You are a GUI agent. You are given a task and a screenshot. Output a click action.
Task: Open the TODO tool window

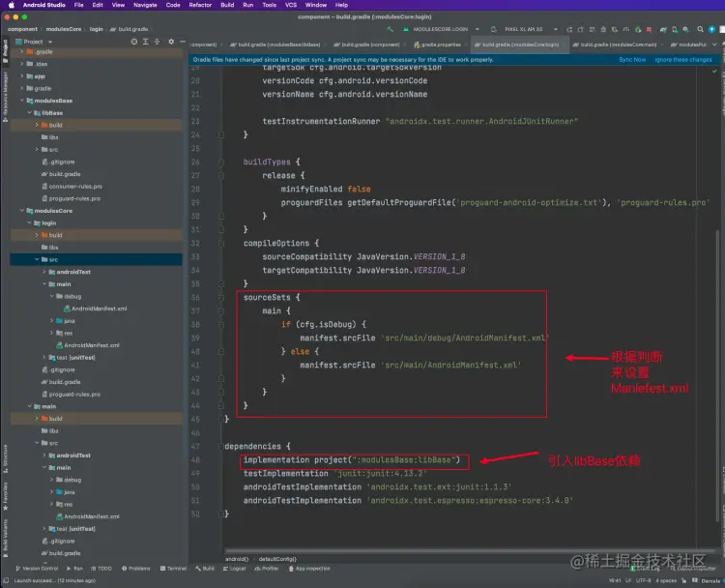(x=101, y=569)
